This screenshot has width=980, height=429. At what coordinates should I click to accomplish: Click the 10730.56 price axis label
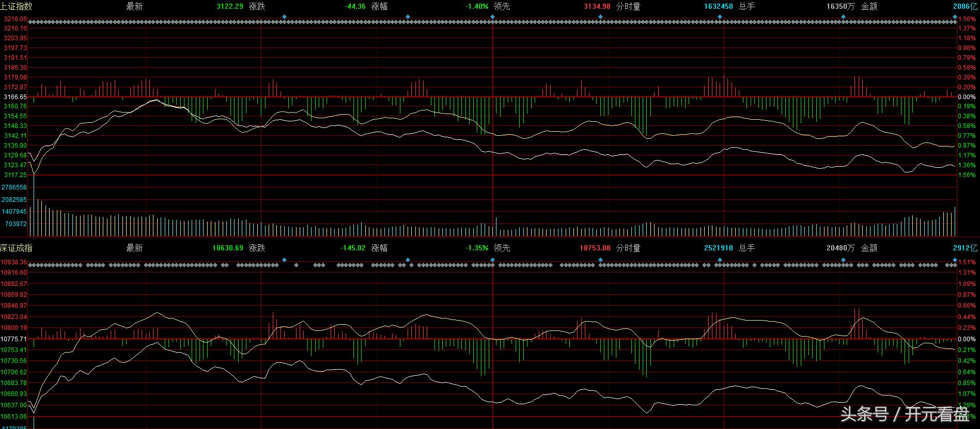(x=14, y=361)
